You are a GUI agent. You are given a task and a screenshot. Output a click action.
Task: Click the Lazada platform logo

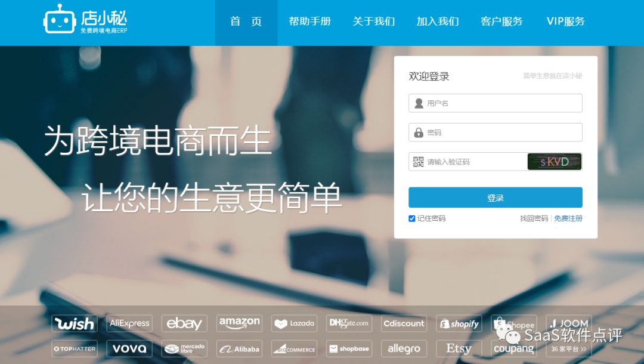click(293, 323)
